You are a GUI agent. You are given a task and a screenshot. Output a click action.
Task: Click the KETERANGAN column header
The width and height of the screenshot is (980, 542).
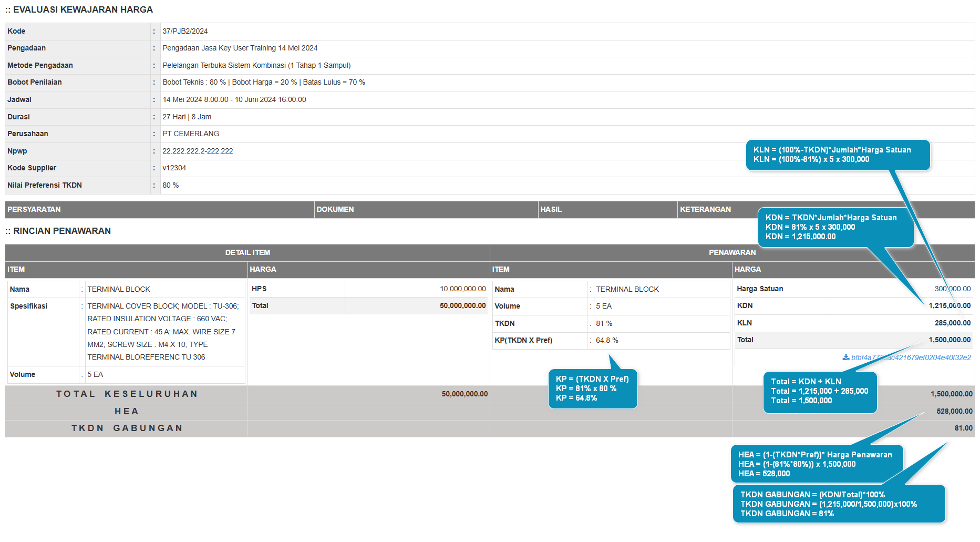(705, 209)
